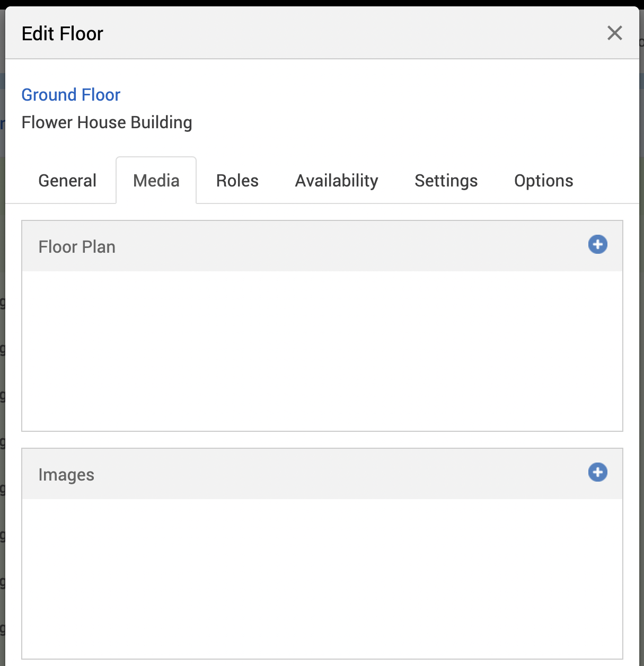Click inside the empty Floor Plan area

pos(322,351)
